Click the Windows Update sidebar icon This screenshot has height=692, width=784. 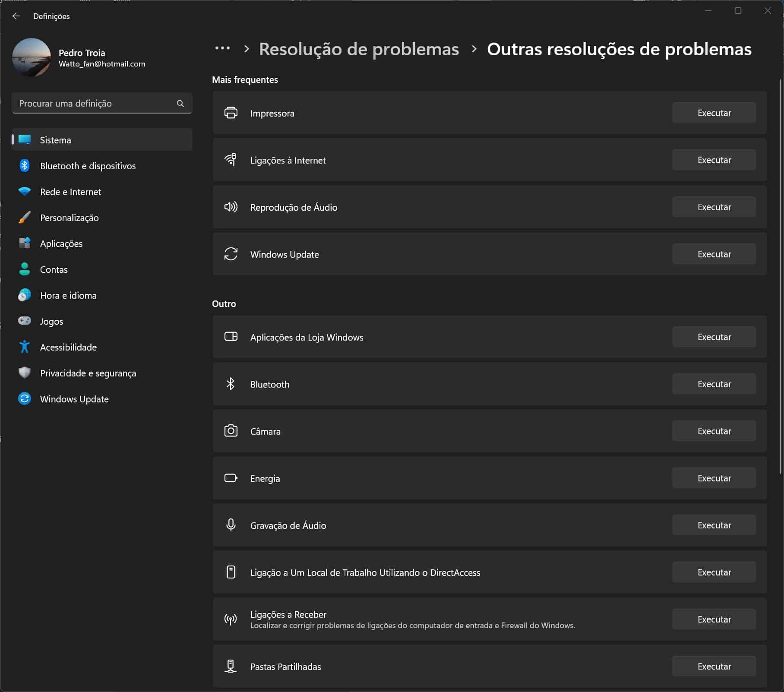[x=25, y=398]
